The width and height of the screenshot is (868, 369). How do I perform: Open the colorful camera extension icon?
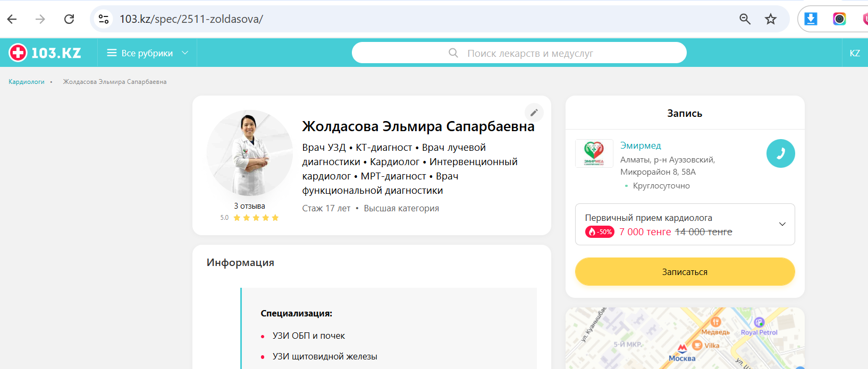click(839, 19)
